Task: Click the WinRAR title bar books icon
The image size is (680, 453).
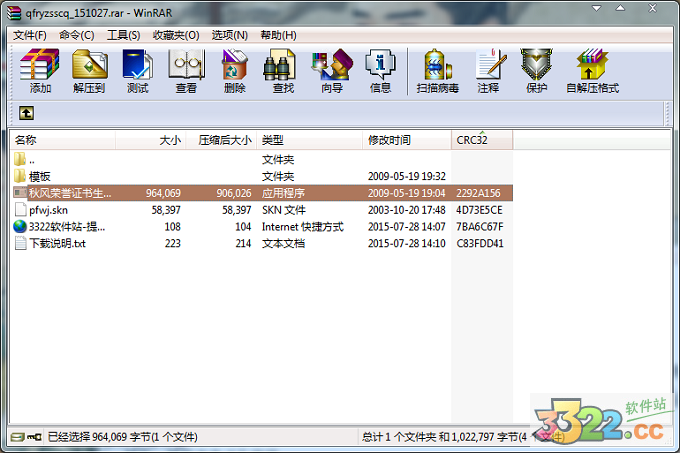Action: (x=13, y=13)
